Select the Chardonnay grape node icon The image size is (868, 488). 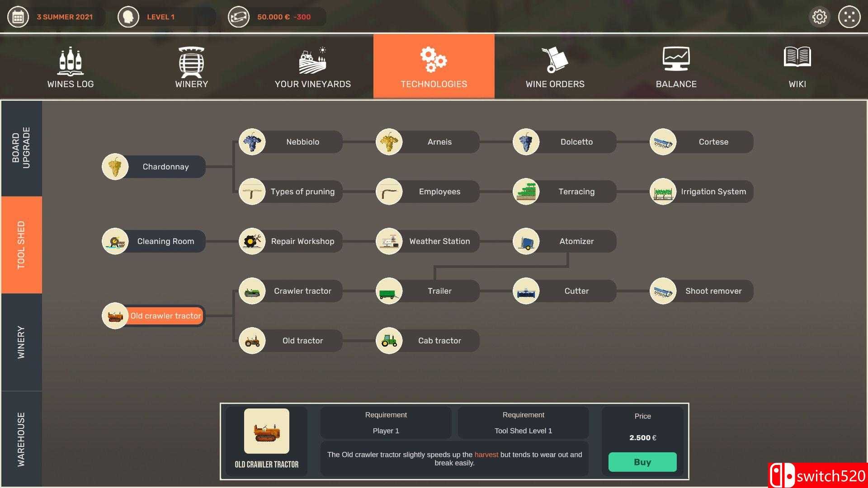[114, 167]
